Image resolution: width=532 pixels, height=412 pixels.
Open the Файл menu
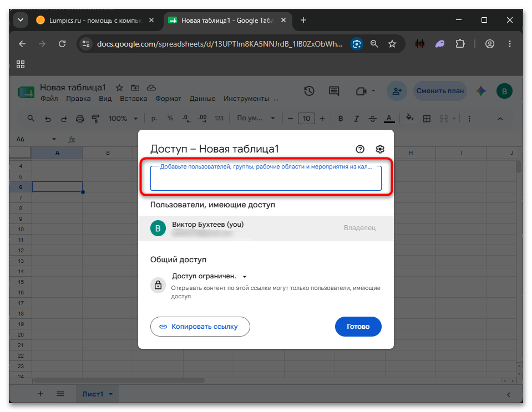pyautogui.click(x=49, y=99)
